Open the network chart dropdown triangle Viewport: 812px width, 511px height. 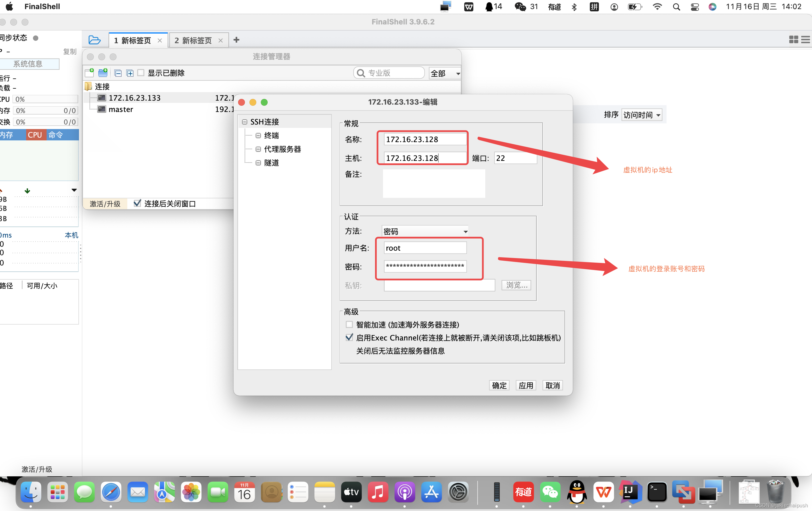point(74,190)
